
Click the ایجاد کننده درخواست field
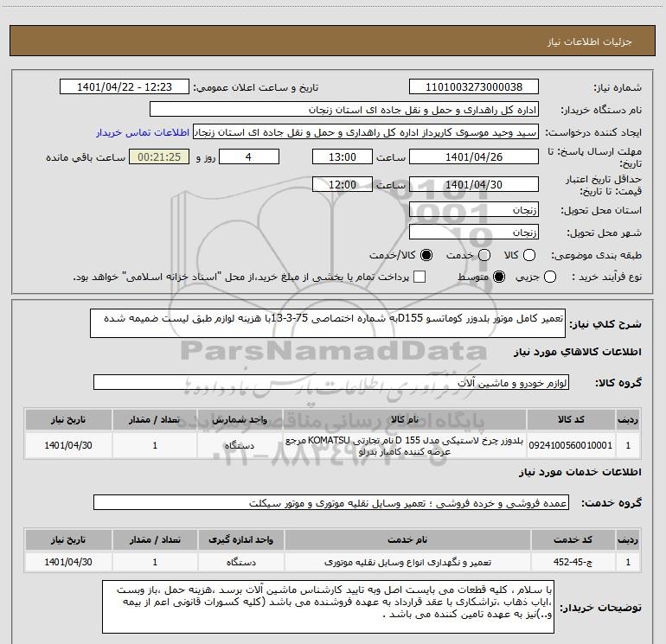point(366,132)
